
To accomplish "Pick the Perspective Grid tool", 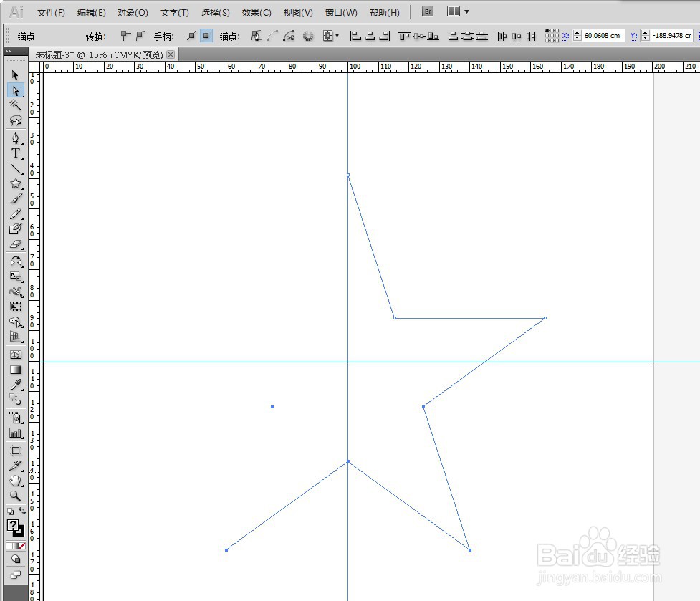I will tap(16, 337).
